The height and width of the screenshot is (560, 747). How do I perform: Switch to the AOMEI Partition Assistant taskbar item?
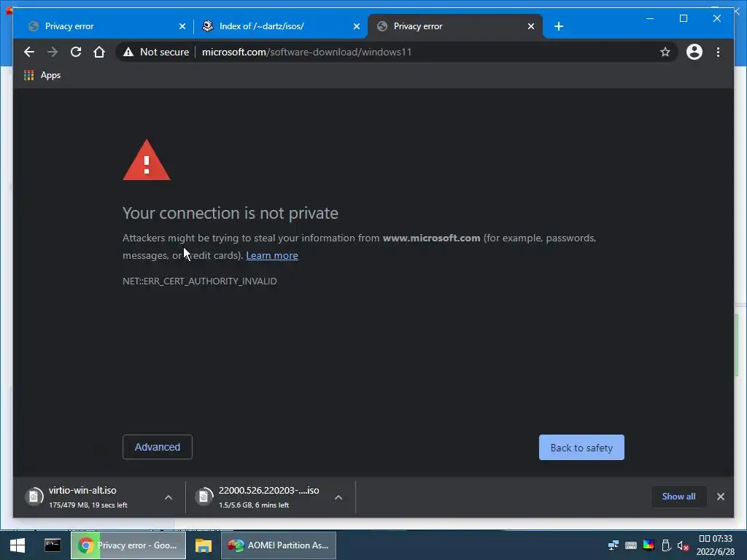point(279,545)
